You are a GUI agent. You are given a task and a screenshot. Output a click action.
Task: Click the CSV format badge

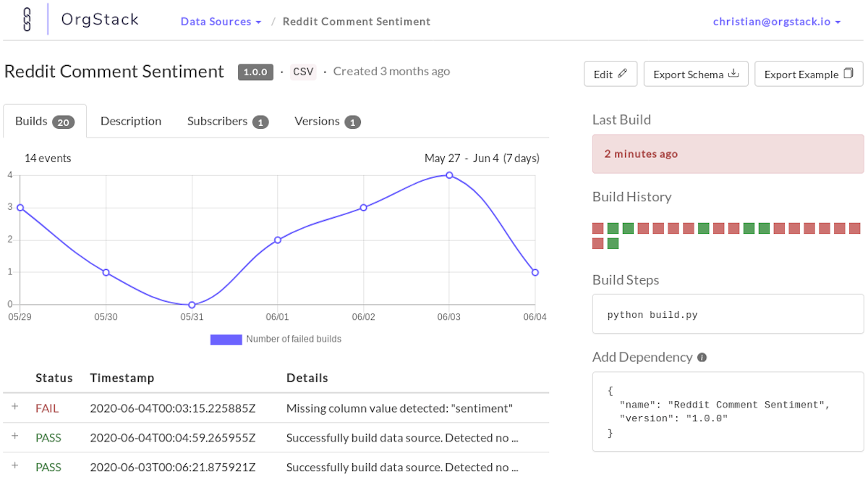pyautogui.click(x=303, y=71)
